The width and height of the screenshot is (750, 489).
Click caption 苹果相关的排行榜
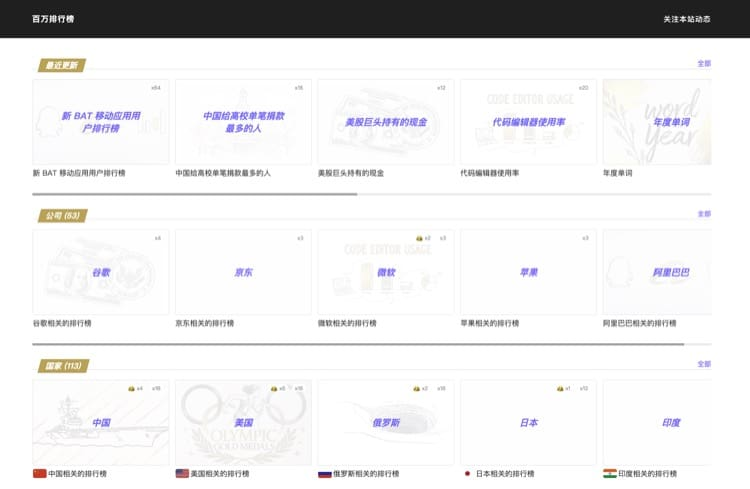tap(489, 323)
